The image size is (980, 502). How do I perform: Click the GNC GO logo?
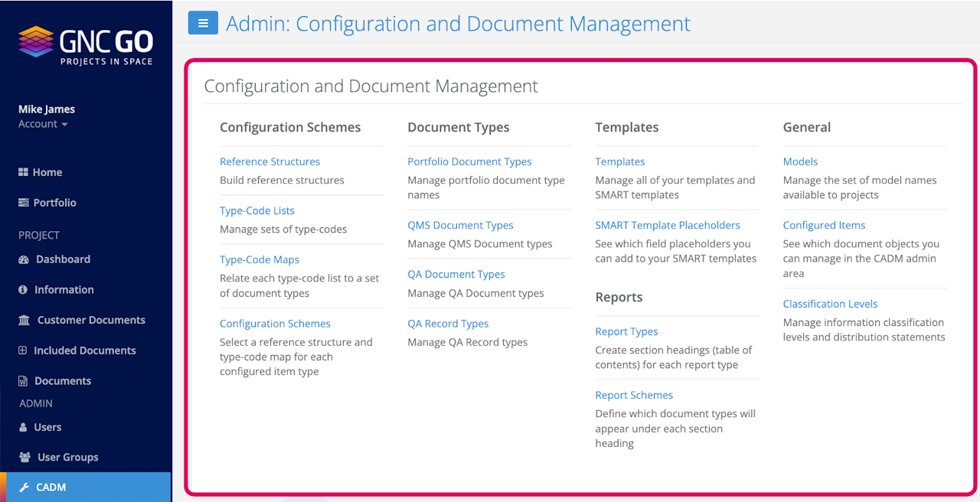(x=86, y=46)
